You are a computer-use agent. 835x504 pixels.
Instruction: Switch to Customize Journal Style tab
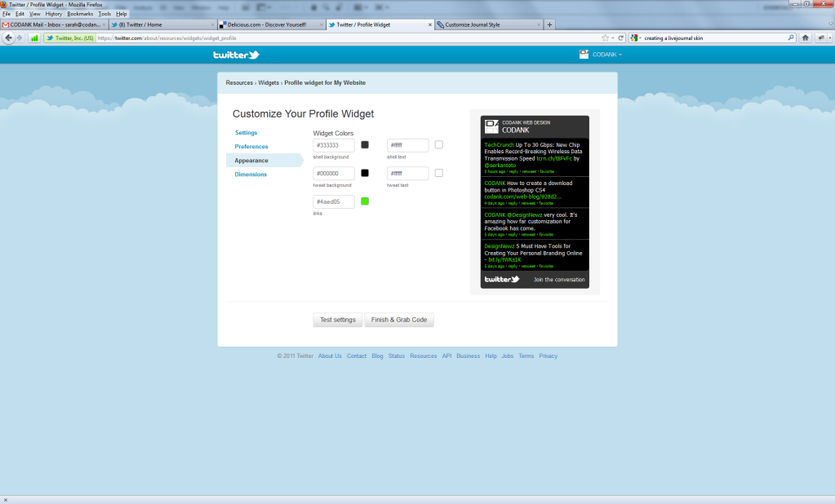[x=488, y=24]
